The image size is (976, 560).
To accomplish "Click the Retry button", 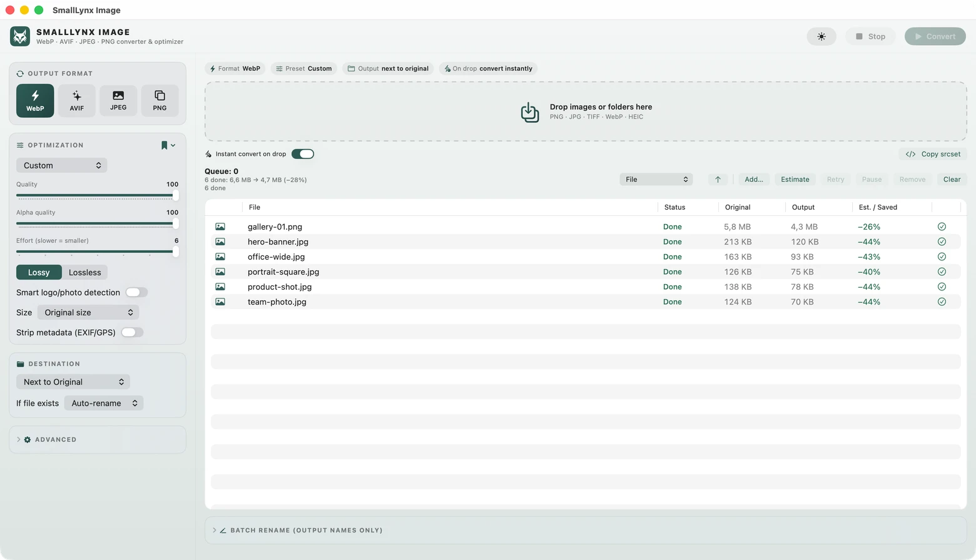I will pyautogui.click(x=835, y=180).
